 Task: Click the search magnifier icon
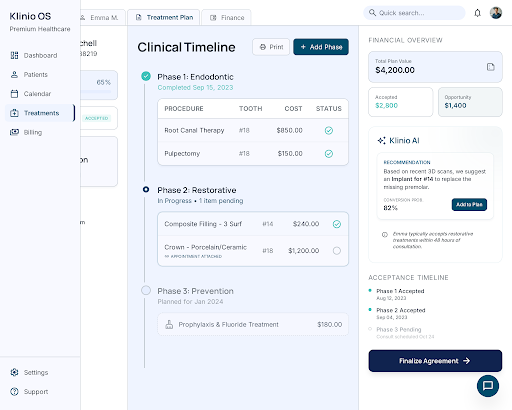tap(372, 13)
